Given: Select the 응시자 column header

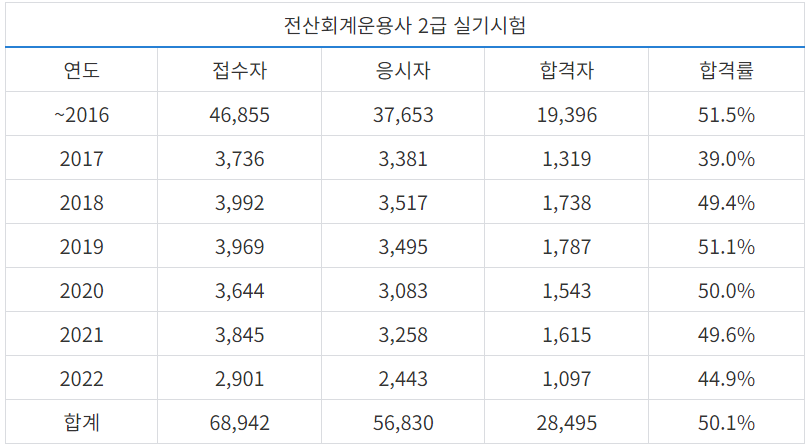Looking at the screenshot, I should (403, 70).
